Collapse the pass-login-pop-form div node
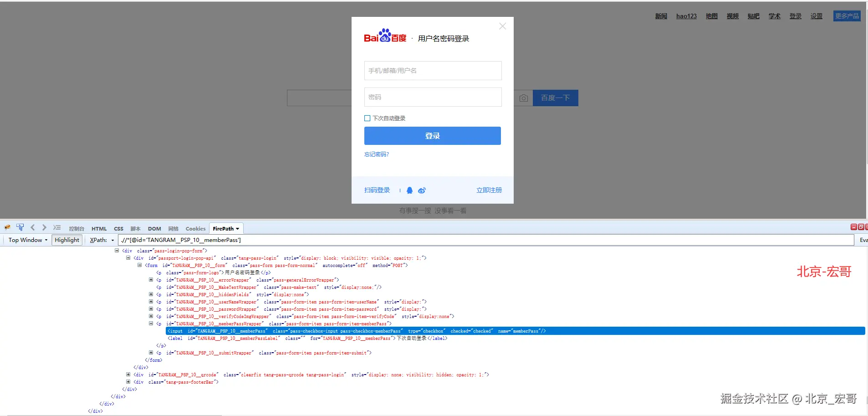 pyautogui.click(x=117, y=251)
